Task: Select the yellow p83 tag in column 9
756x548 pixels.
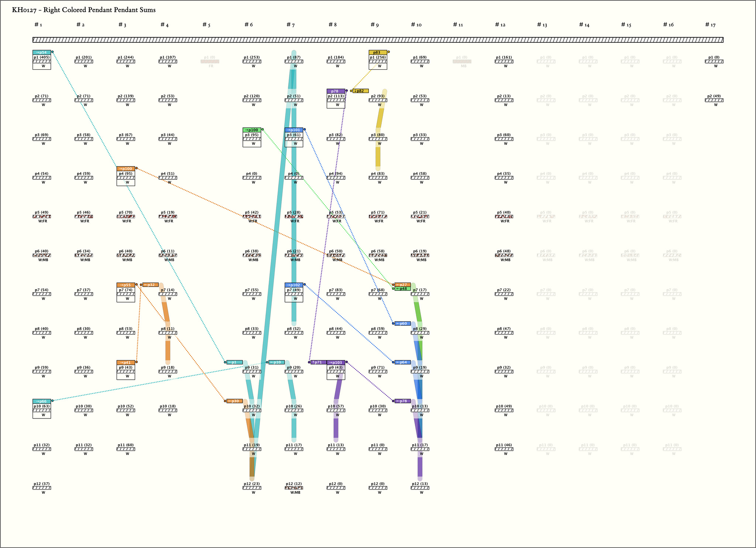Action: click(x=378, y=52)
